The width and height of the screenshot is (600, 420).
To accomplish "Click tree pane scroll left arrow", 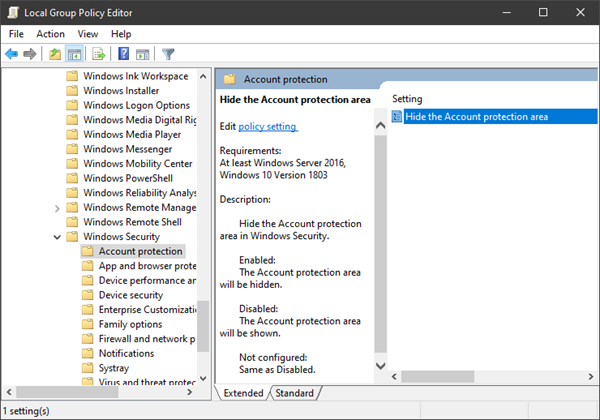I will [x=9, y=392].
